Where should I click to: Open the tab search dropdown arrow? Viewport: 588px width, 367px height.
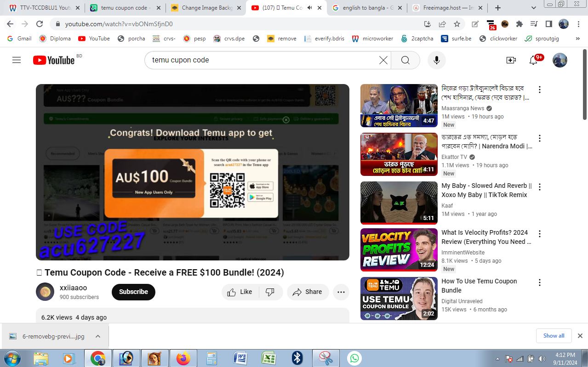533,8
